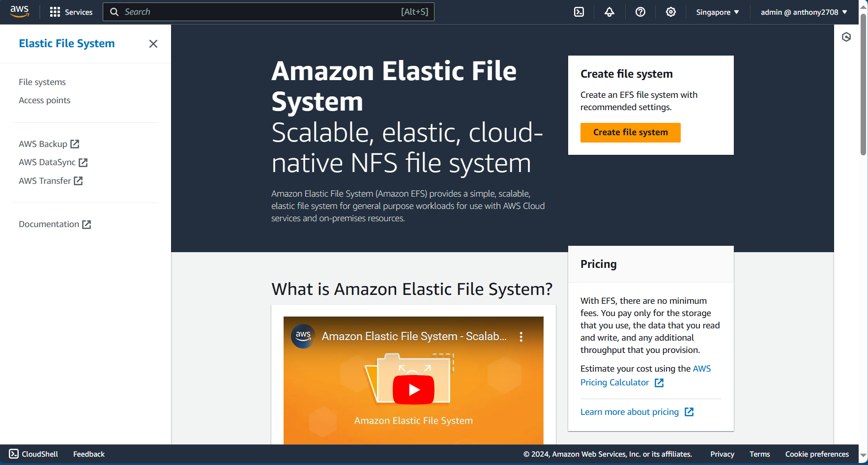Click the scrollbar up arrow
Screen dimensions: 868x465
click(864, 7)
